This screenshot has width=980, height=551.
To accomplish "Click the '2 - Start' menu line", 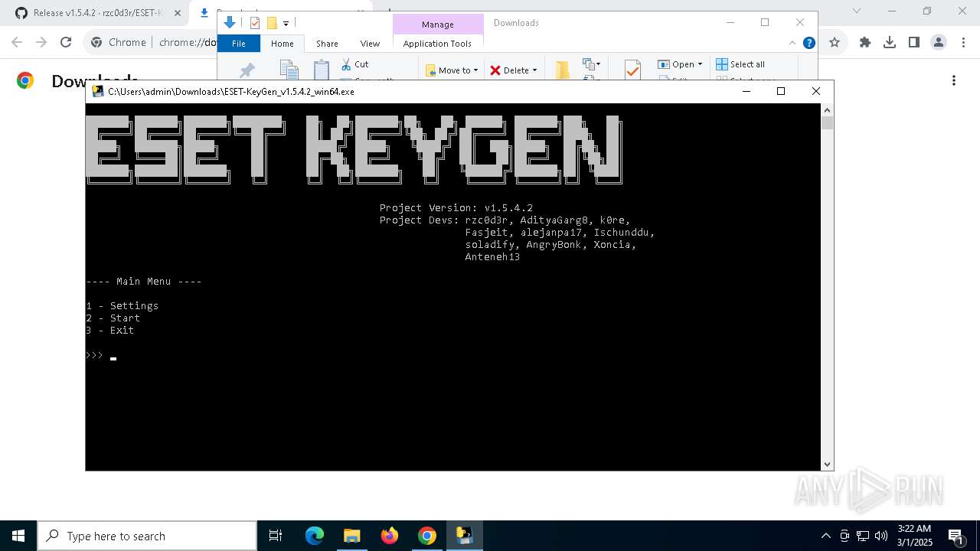I will point(113,318).
